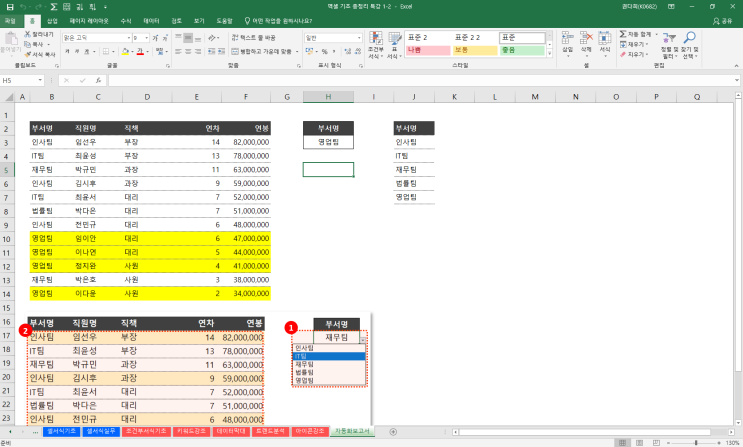Click the 채우기 fill button
Image resolution: width=743 pixels, height=447 pixels.
click(633, 44)
